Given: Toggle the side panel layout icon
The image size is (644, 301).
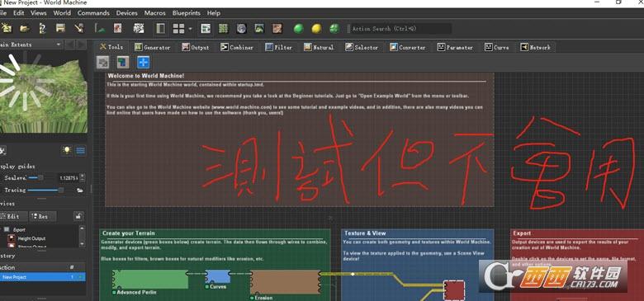Looking at the screenshot, I should click(161, 28).
